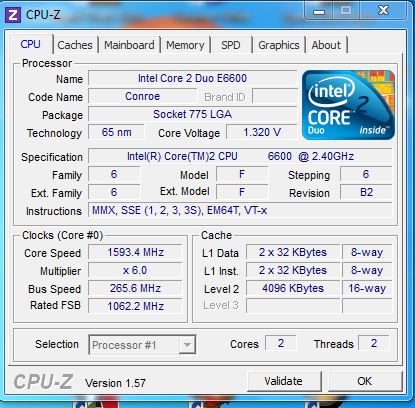
Task: Switch to the Caches tab
Action: click(75, 45)
